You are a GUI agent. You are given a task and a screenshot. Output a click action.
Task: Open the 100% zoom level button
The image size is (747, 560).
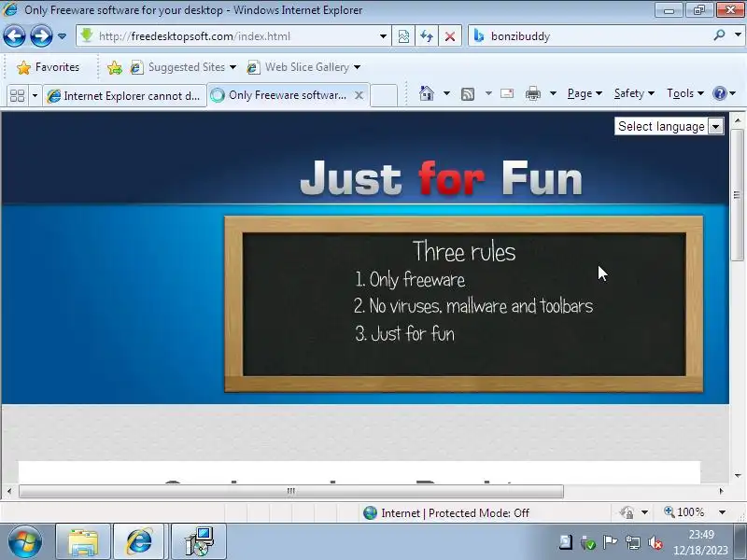[x=684, y=512]
